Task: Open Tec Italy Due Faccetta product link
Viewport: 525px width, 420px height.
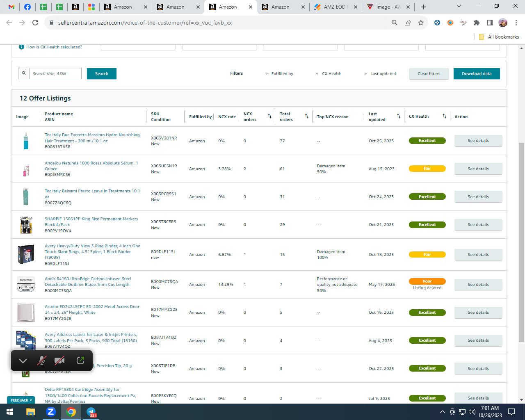Action: point(92,138)
